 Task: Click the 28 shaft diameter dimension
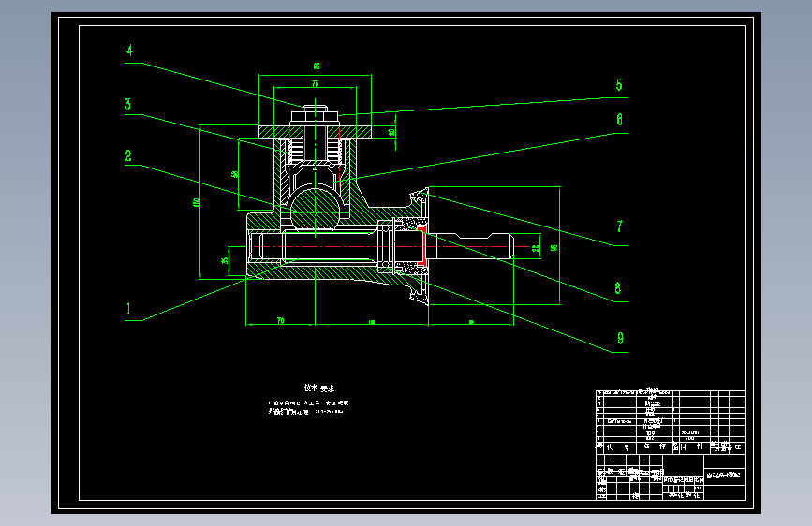tap(536, 248)
